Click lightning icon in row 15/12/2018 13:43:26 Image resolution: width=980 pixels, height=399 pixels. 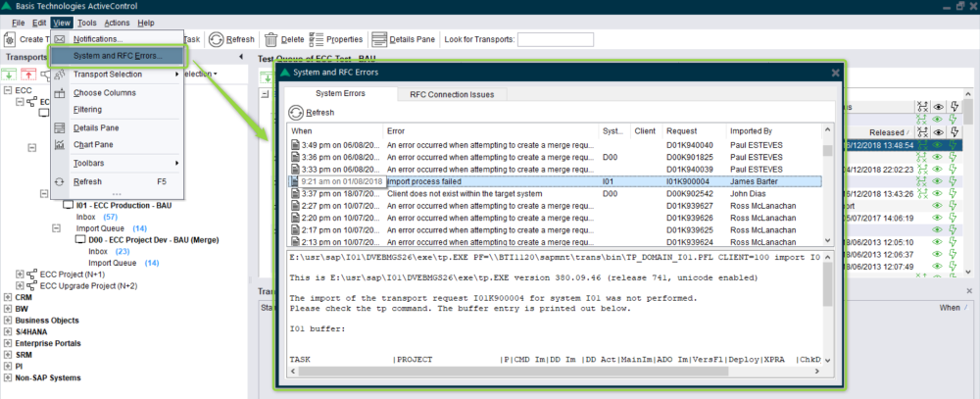tap(954, 193)
